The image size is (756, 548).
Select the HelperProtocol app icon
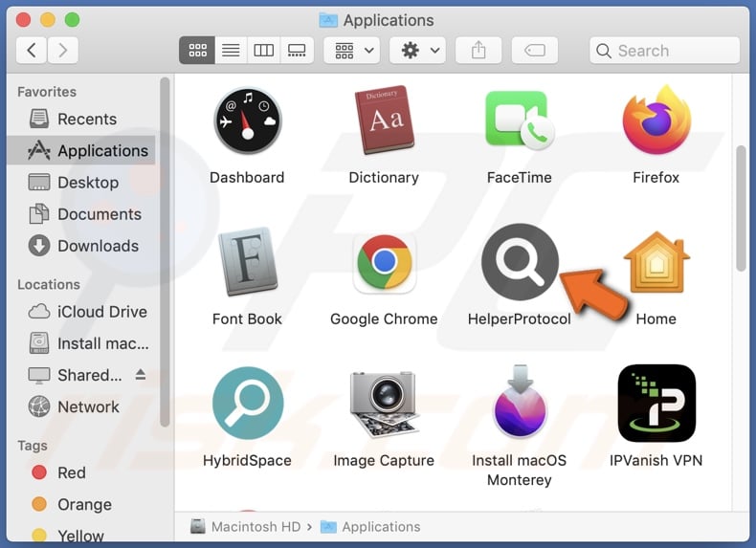pyautogui.click(x=520, y=262)
